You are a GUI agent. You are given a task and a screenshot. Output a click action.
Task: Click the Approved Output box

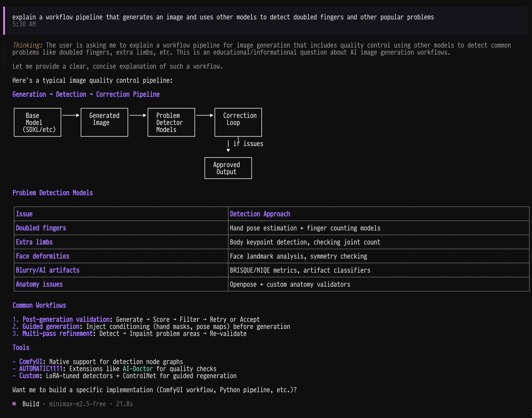pos(228,168)
